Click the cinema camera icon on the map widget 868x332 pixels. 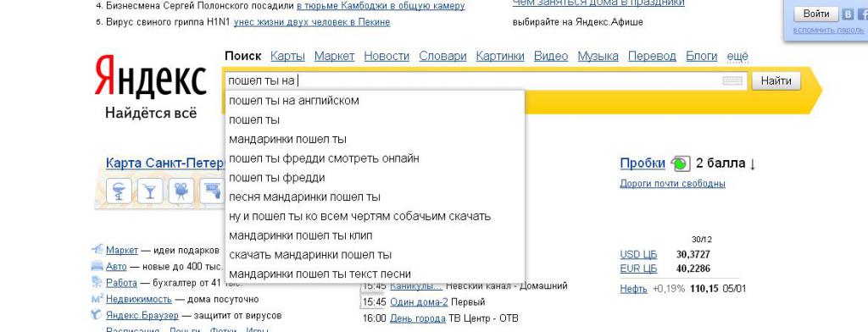181,191
